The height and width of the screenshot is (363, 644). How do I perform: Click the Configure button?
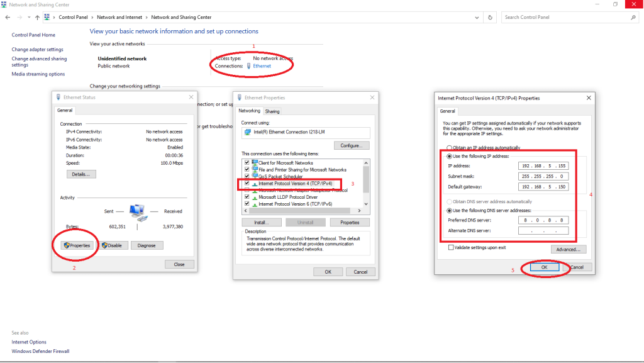[x=351, y=145]
